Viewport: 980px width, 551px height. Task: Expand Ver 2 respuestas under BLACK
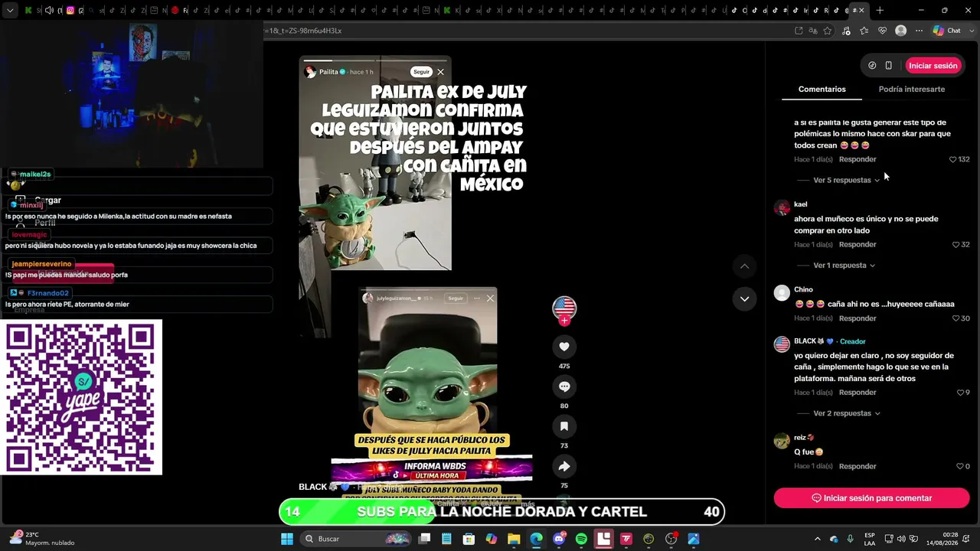click(847, 413)
